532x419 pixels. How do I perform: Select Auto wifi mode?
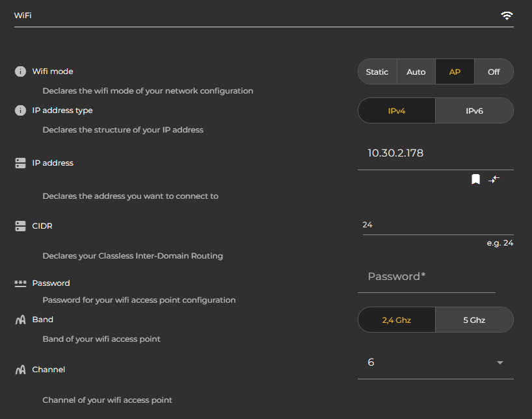[416, 71]
